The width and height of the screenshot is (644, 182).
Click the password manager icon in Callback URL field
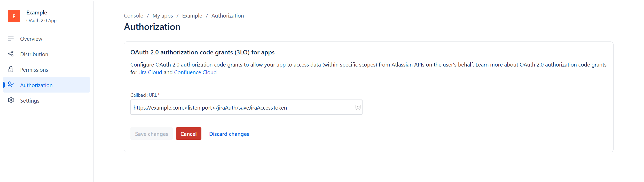click(358, 107)
